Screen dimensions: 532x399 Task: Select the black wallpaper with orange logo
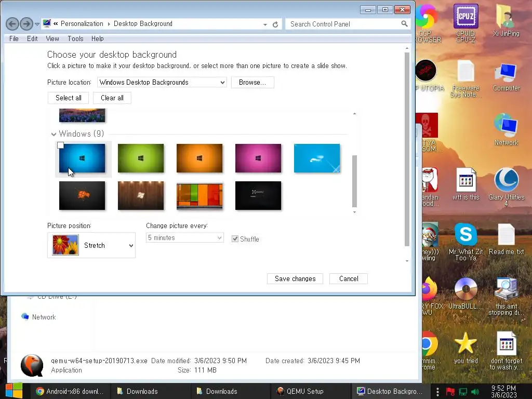click(82, 195)
